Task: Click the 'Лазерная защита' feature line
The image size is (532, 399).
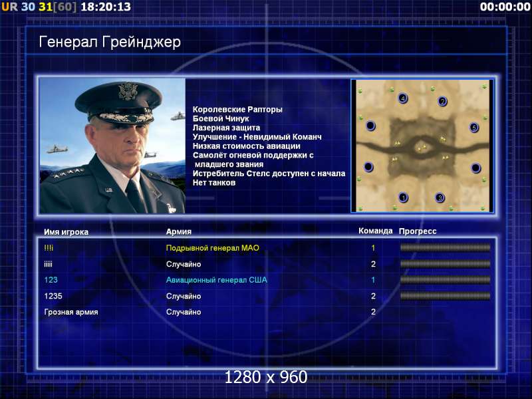Action: coord(226,128)
